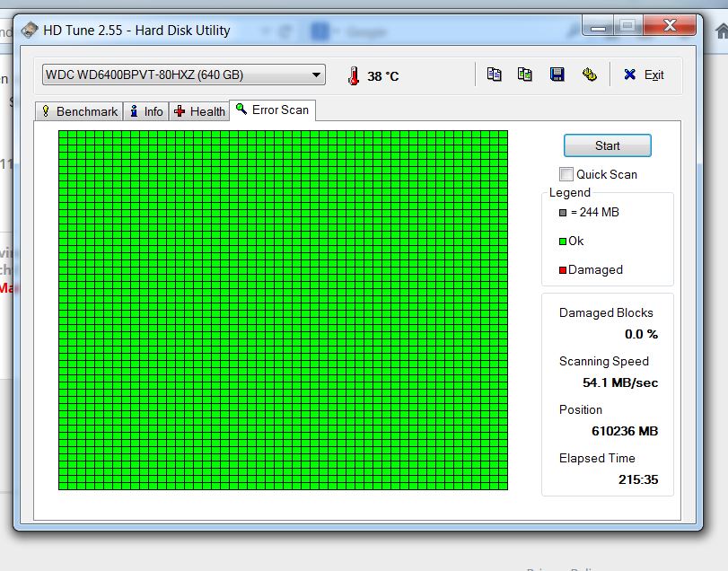Click the copy screenshot toolbar icon
Viewport: 728px width, 571px height.
524,75
